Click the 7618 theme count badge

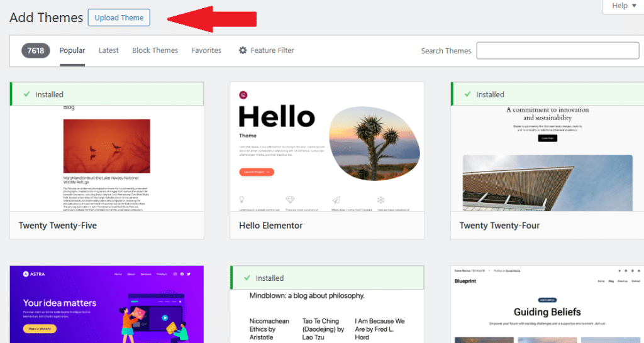36,50
